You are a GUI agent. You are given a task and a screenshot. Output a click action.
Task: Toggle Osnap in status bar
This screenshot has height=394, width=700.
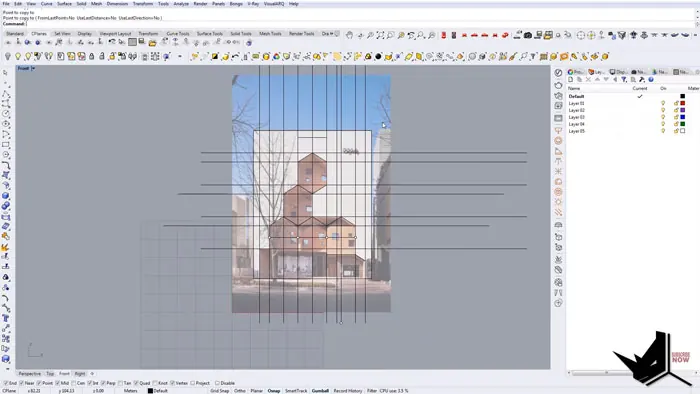[x=274, y=390]
